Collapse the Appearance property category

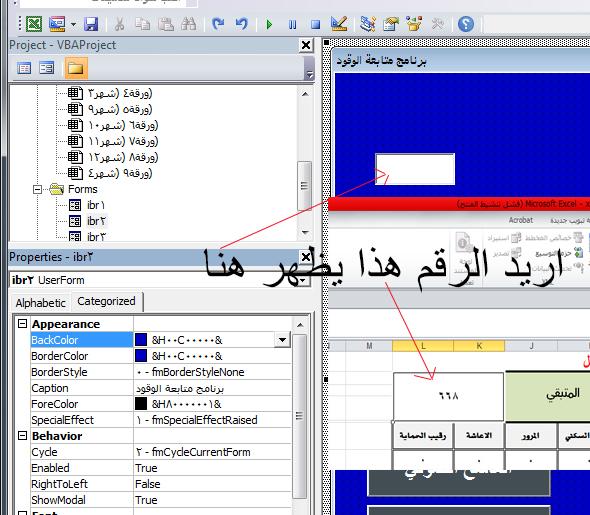(x=23, y=324)
